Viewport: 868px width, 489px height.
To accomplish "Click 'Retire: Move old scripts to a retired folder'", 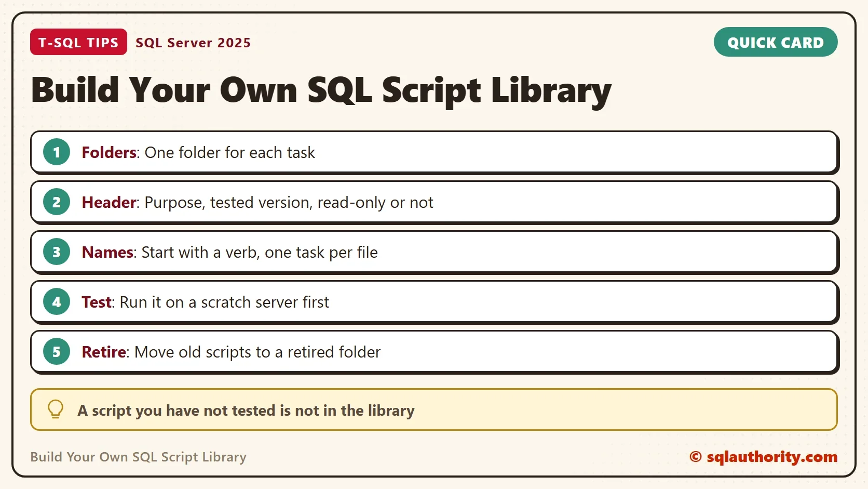I will tap(231, 352).
